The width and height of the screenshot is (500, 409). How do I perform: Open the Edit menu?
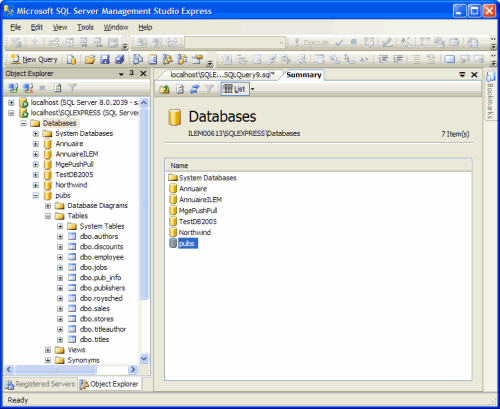(x=37, y=27)
